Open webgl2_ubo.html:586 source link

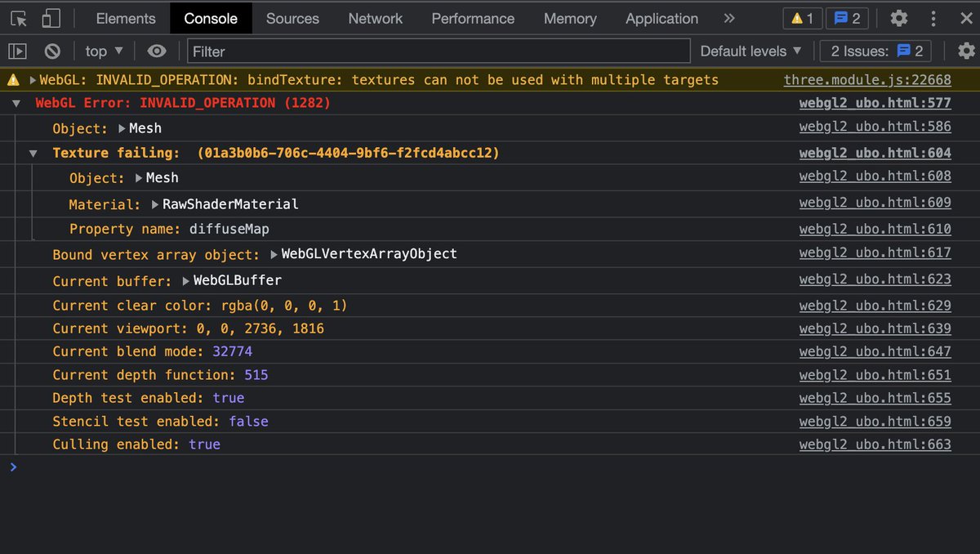coord(875,127)
